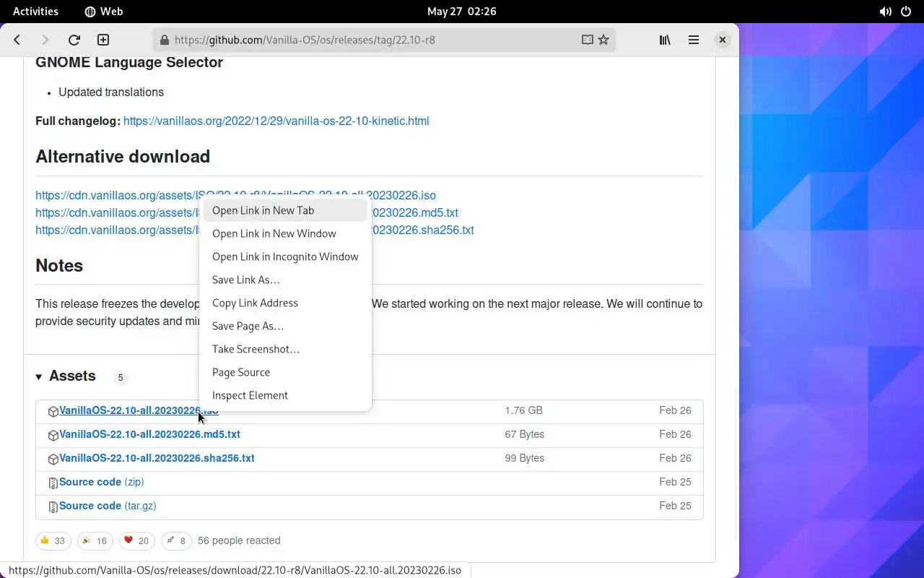The image size is (924, 578).
Task: Toggle reader mode icon in address bar
Action: (x=588, y=40)
